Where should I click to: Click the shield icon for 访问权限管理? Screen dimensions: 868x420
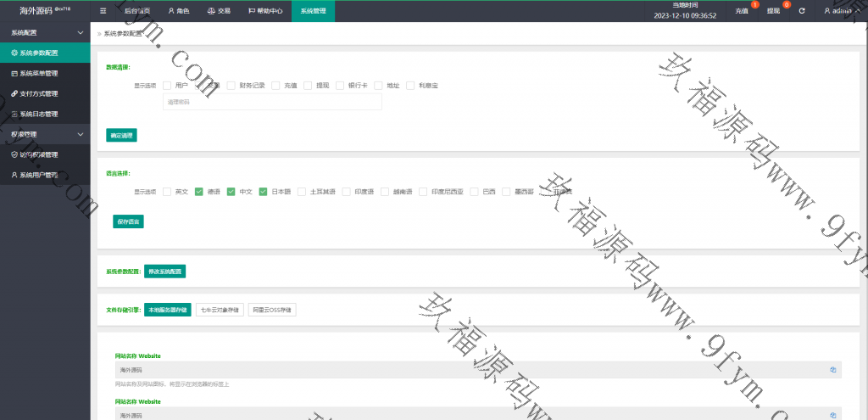(14, 154)
